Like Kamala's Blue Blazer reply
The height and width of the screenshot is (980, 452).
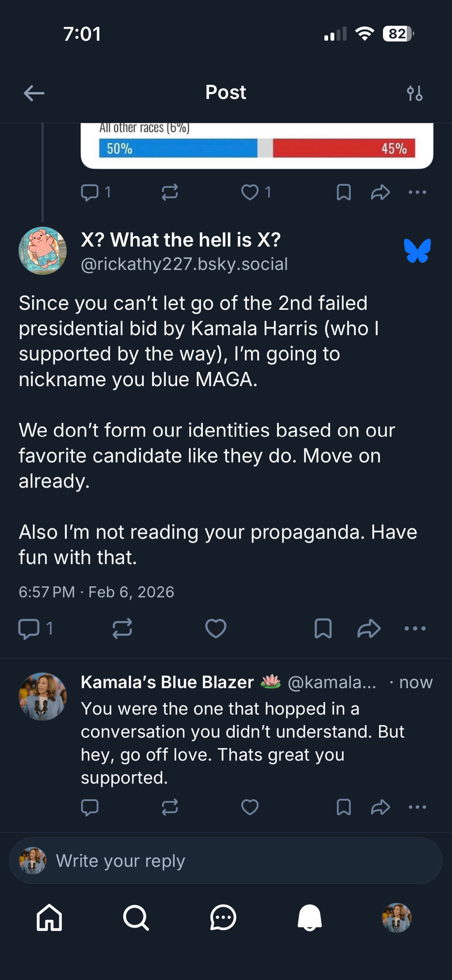tap(250, 807)
